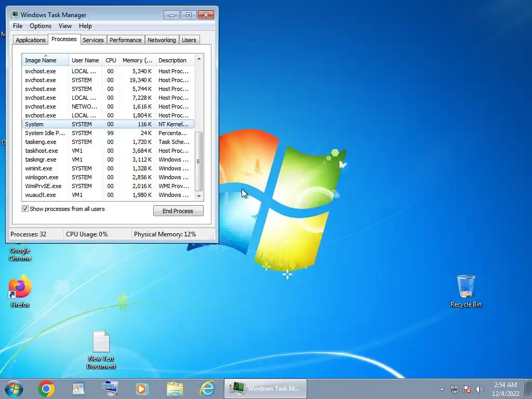Image resolution: width=532 pixels, height=399 pixels.
Task: Sort by the CPU column header
Action: [111, 60]
